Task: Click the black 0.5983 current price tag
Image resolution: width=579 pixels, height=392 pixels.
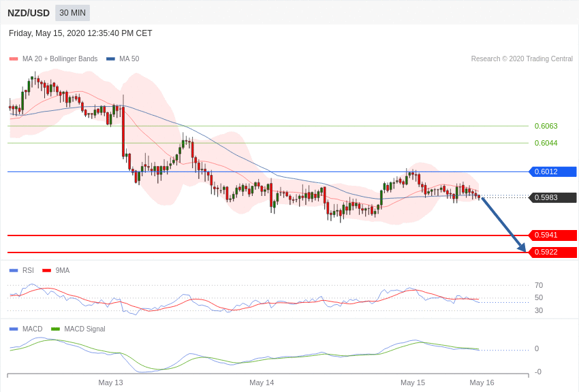Action: coord(553,197)
